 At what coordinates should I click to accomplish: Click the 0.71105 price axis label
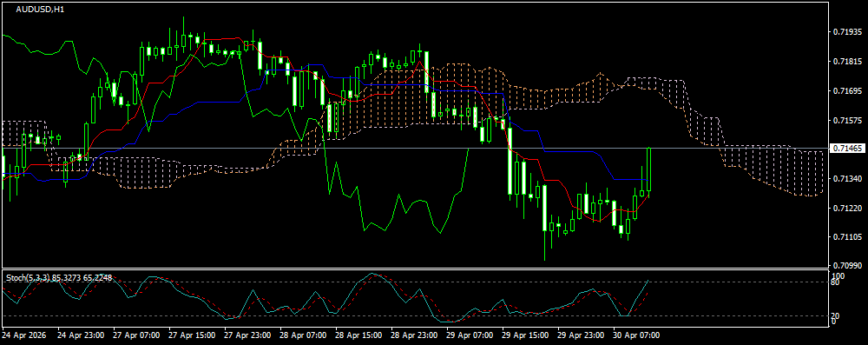click(847, 237)
